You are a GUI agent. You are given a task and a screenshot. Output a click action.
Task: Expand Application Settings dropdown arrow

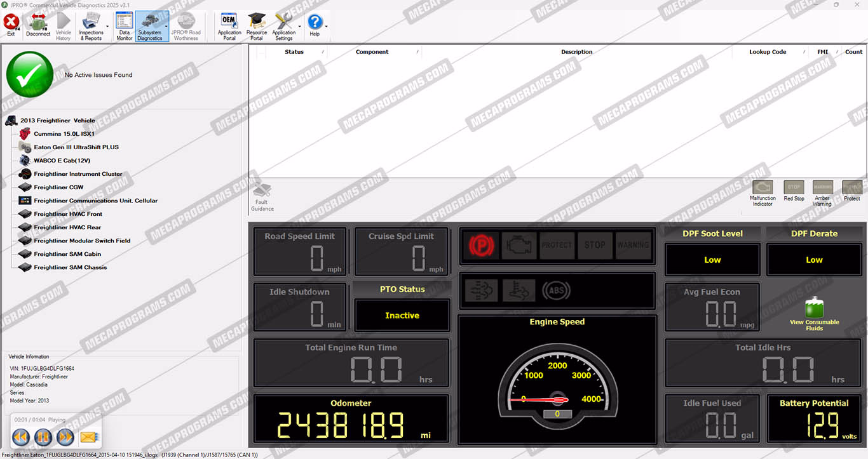pos(299,27)
